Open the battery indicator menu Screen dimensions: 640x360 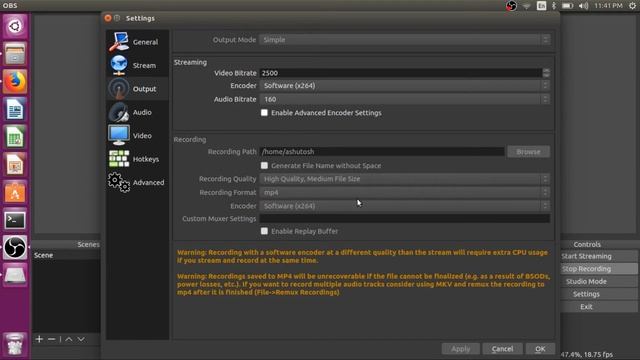pos(567,6)
